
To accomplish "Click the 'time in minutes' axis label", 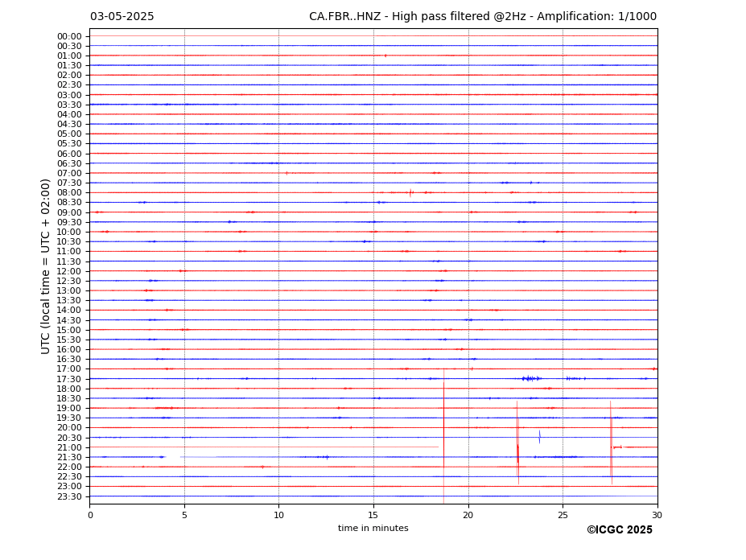I will tap(373, 528).
